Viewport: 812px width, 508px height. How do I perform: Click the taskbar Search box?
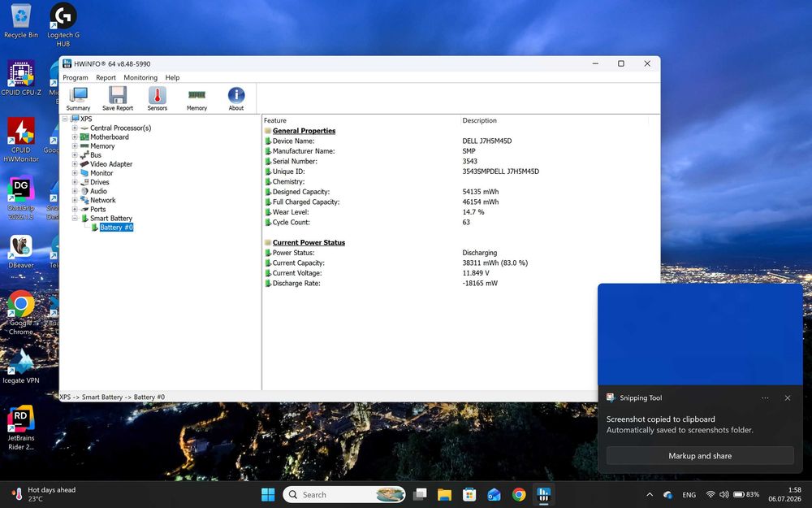click(x=343, y=494)
